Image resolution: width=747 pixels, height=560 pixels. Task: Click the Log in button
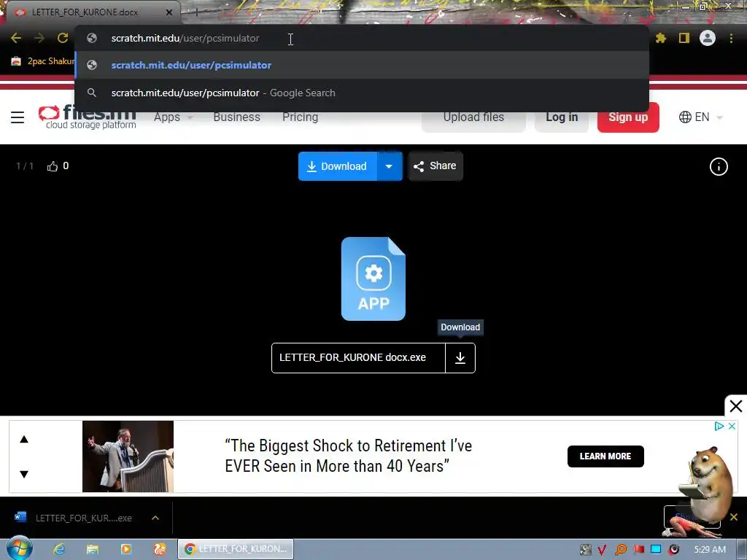562,117
